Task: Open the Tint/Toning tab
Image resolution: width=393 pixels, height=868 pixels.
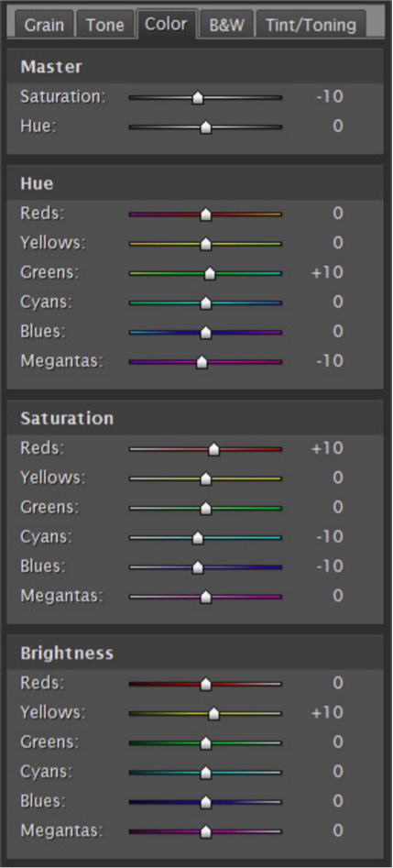Action: pyautogui.click(x=311, y=25)
